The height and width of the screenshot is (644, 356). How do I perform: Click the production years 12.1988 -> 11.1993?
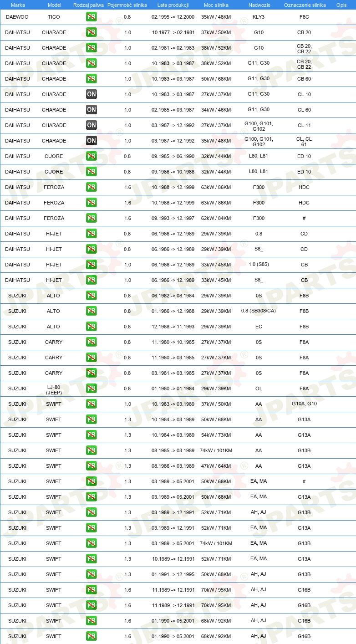point(173,327)
